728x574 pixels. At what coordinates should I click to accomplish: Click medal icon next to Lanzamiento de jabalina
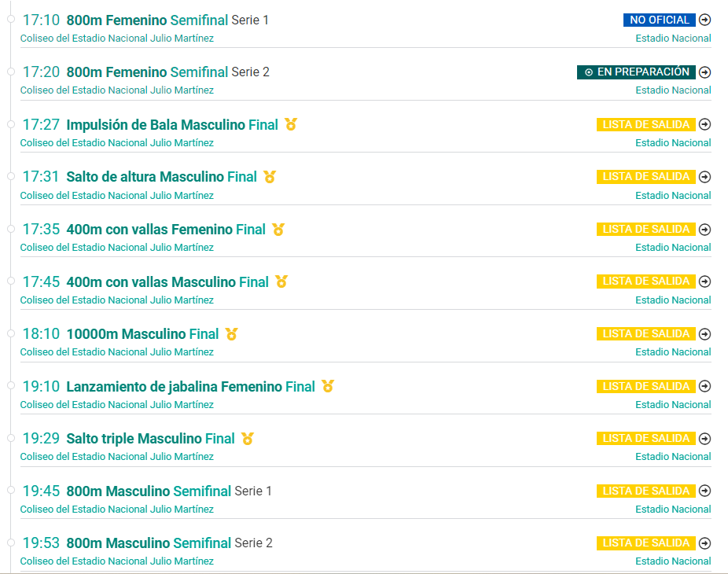tap(328, 386)
